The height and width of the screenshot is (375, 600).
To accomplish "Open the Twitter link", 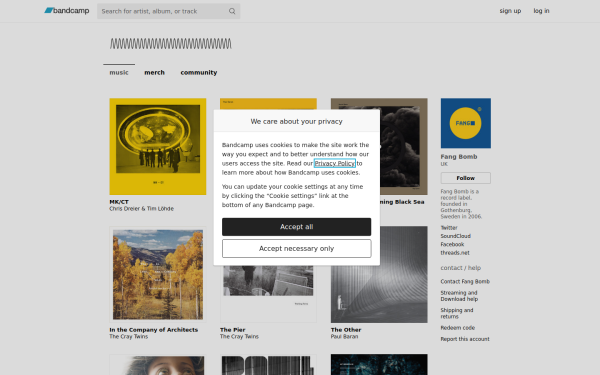I will 449,228.
